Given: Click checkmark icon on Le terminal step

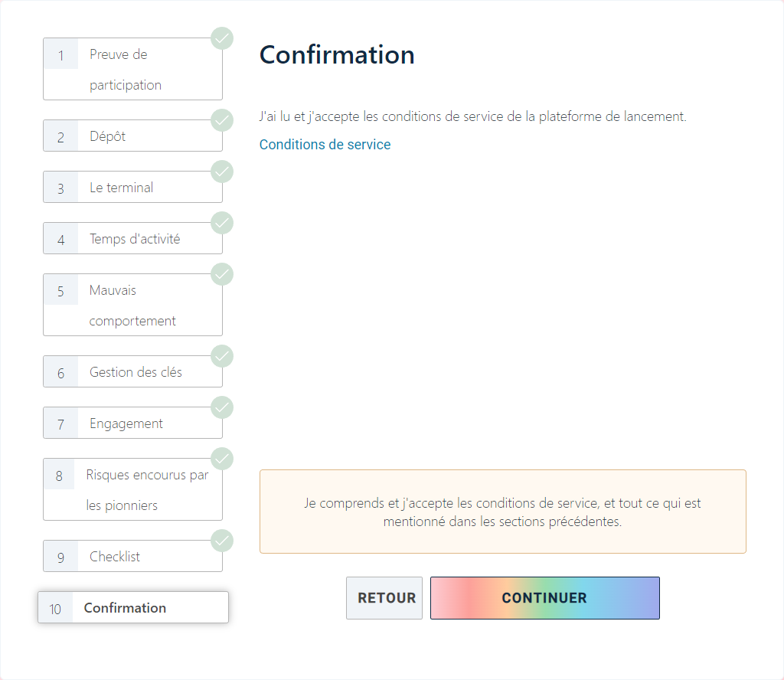Looking at the screenshot, I should [x=222, y=172].
